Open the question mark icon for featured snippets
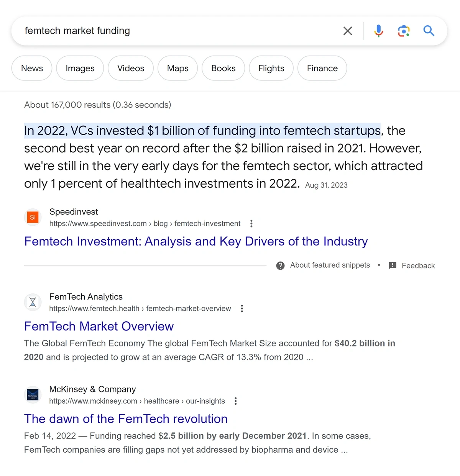 [280, 265]
